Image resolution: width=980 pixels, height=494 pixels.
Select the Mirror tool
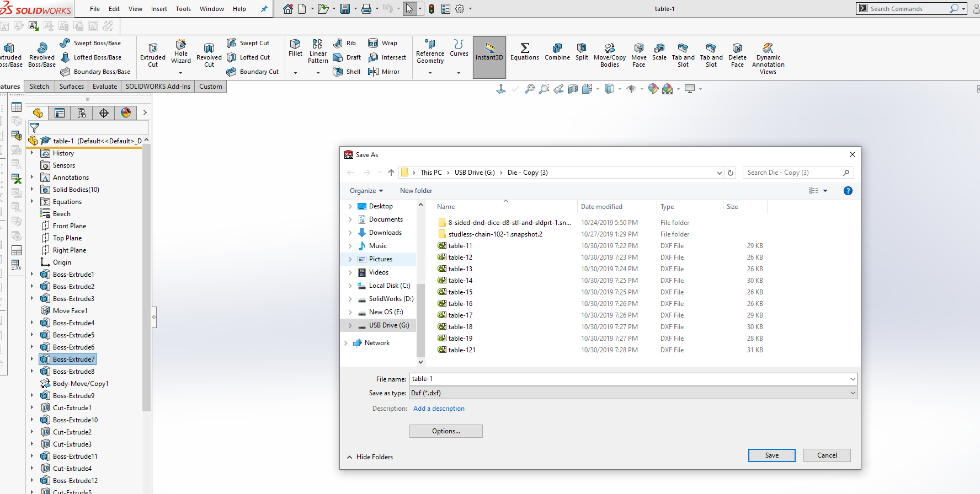click(384, 72)
